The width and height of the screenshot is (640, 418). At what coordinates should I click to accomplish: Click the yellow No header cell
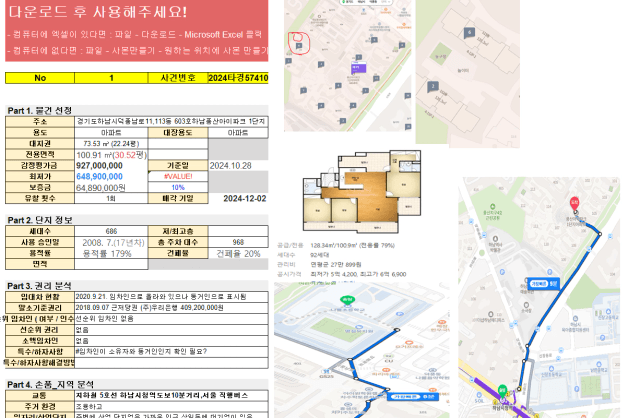point(40,78)
